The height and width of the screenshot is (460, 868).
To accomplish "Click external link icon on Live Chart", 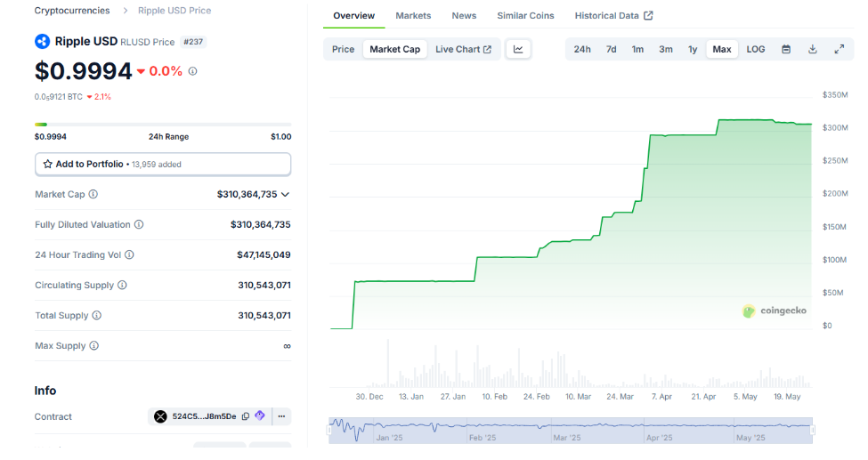I will 487,49.
